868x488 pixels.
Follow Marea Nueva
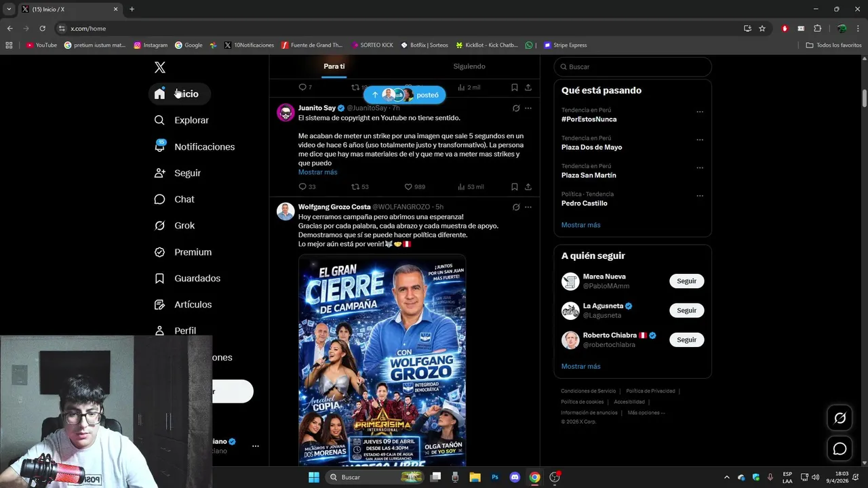pyautogui.click(x=686, y=281)
